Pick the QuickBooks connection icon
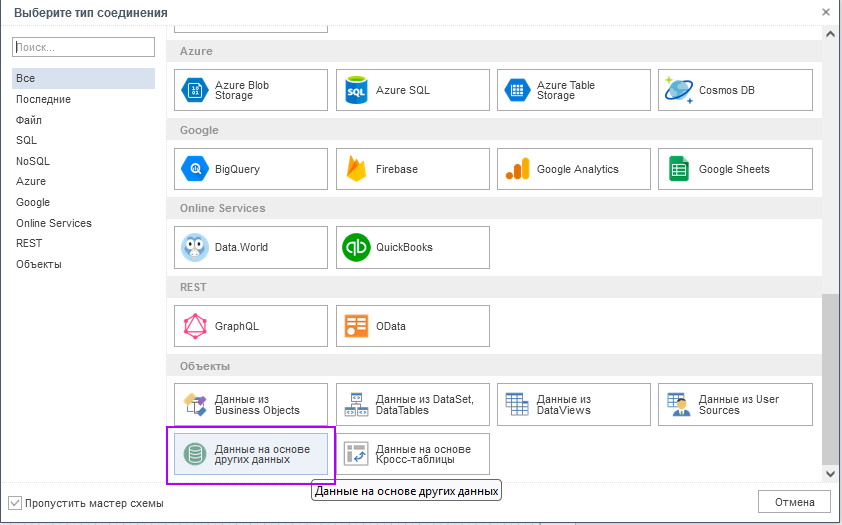 pos(356,248)
